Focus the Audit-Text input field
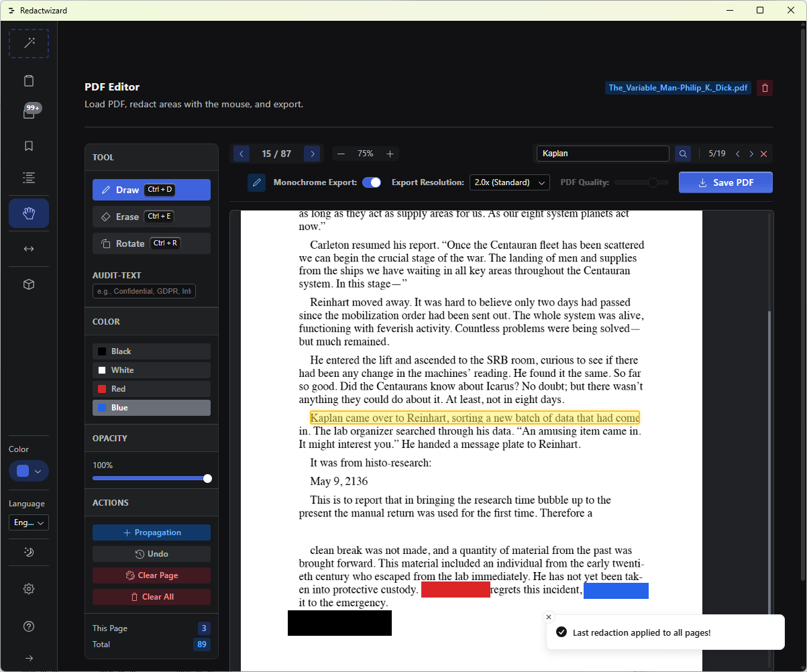 (144, 291)
